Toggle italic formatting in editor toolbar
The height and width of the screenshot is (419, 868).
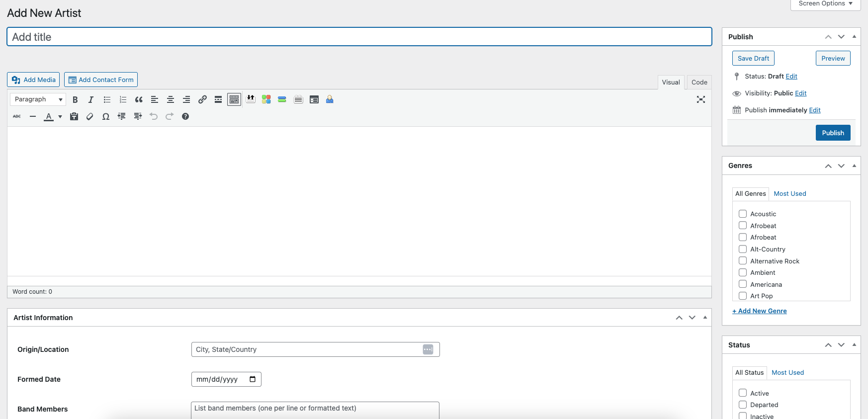tap(91, 99)
